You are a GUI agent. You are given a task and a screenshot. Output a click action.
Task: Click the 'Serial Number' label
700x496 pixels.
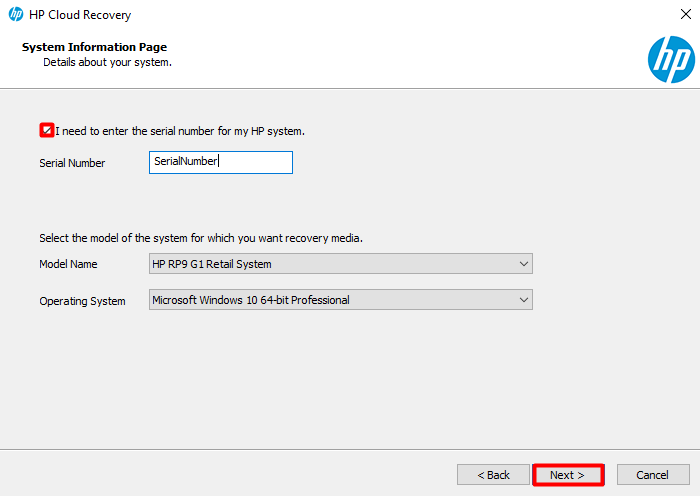pyautogui.click(x=72, y=163)
